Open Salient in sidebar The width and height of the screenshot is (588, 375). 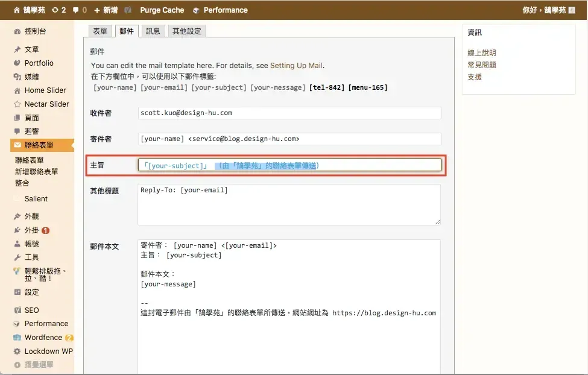[x=36, y=199]
